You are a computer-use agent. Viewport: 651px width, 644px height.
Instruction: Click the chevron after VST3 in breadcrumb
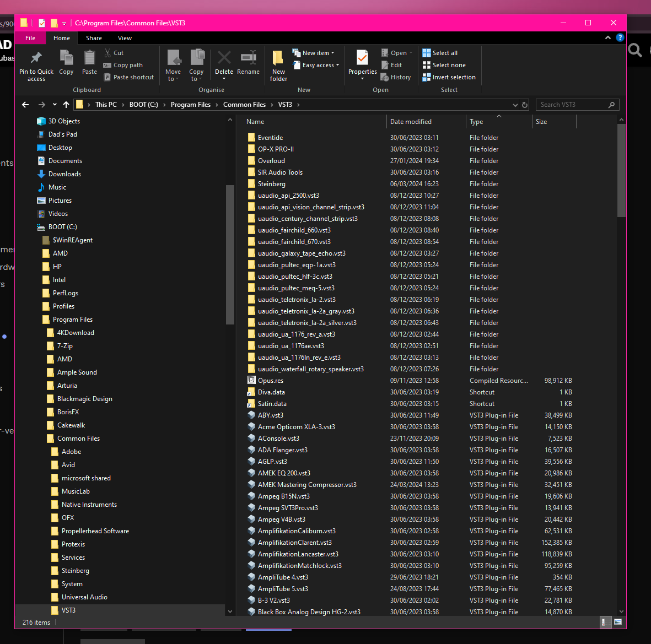(298, 105)
